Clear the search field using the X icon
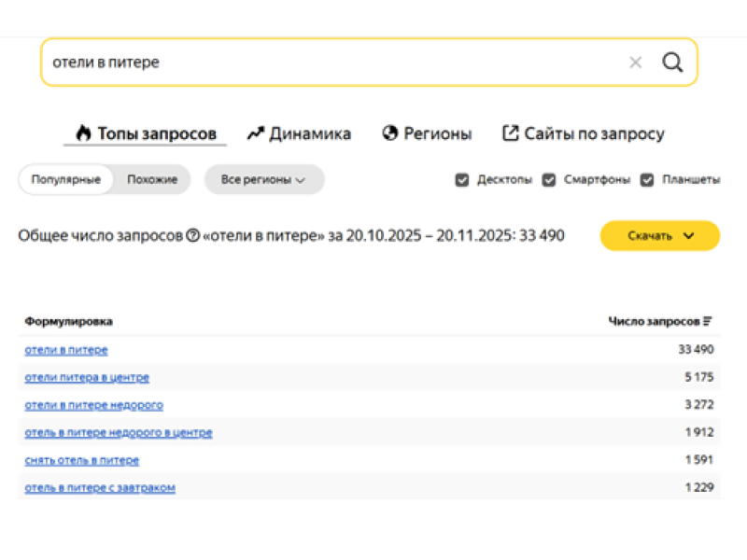Viewport: 747px width, 560px height. tap(636, 62)
